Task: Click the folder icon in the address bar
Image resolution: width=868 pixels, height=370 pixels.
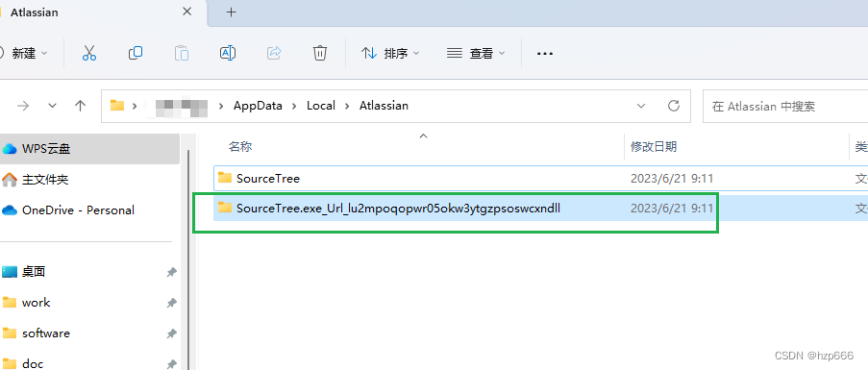Action: click(x=117, y=105)
